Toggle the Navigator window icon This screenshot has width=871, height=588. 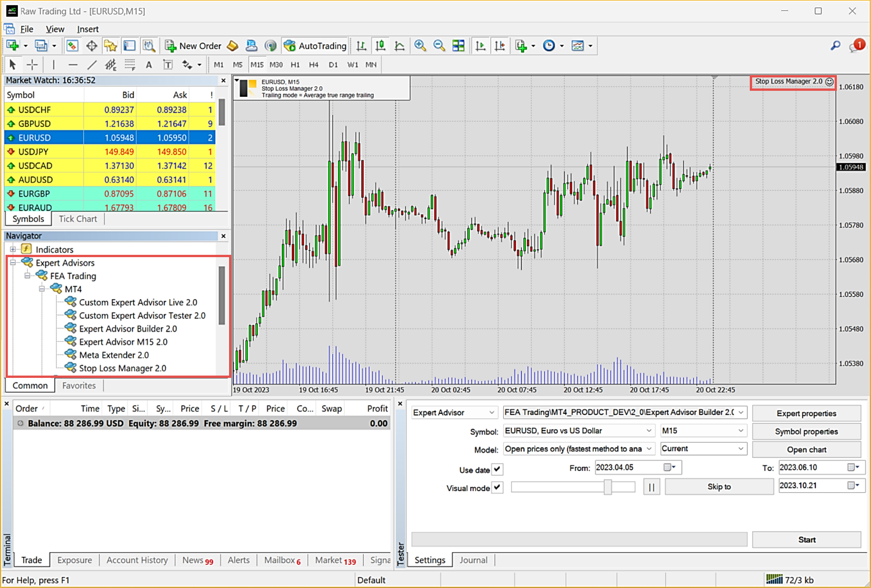[x=111, y=46]
